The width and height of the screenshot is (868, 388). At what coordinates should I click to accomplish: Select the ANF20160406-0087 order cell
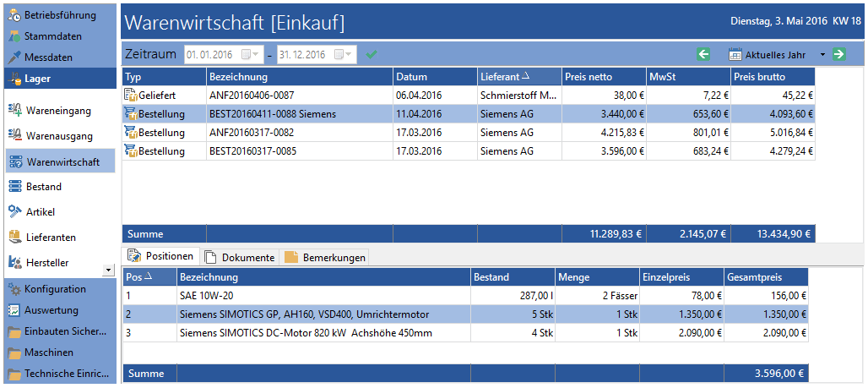[300, 96]
